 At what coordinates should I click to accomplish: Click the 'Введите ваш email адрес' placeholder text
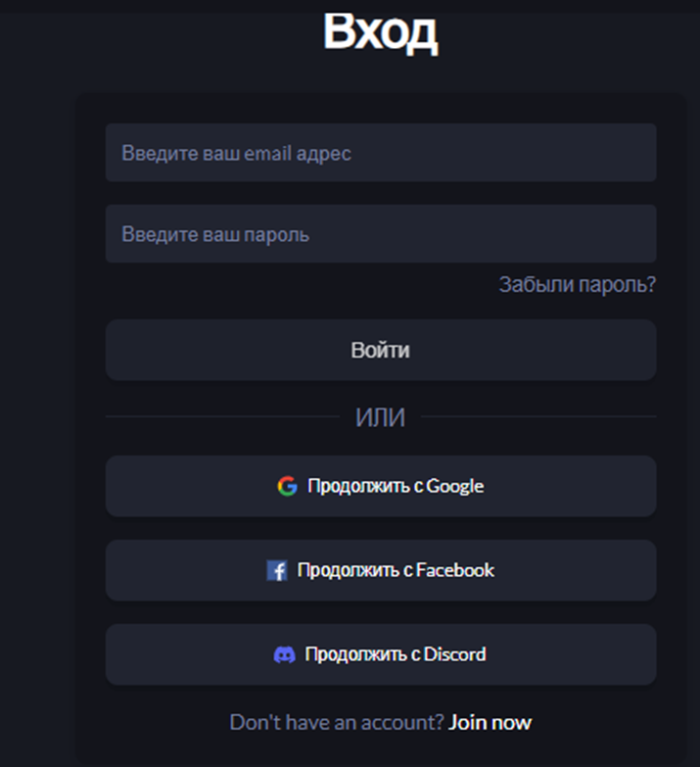click(x=236, y=153)
